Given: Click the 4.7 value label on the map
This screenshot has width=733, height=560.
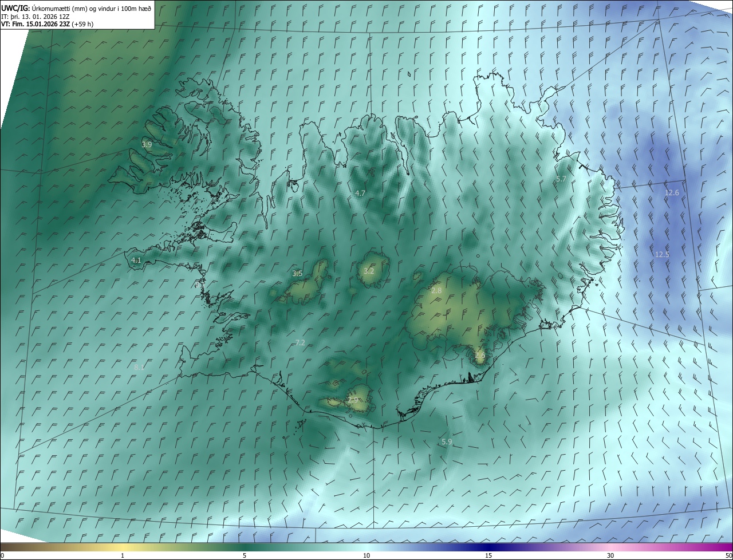Looking at the screenshot, I should (x=360, y=194).
